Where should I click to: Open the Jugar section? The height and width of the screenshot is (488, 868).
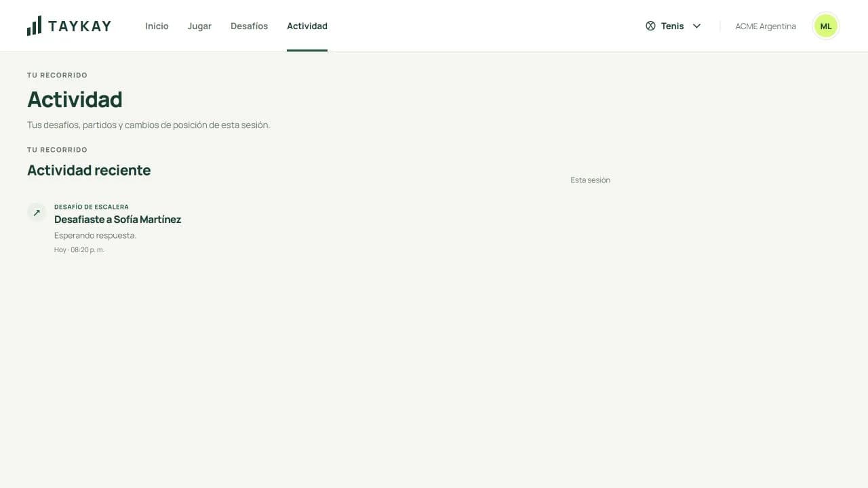[199, 26]
